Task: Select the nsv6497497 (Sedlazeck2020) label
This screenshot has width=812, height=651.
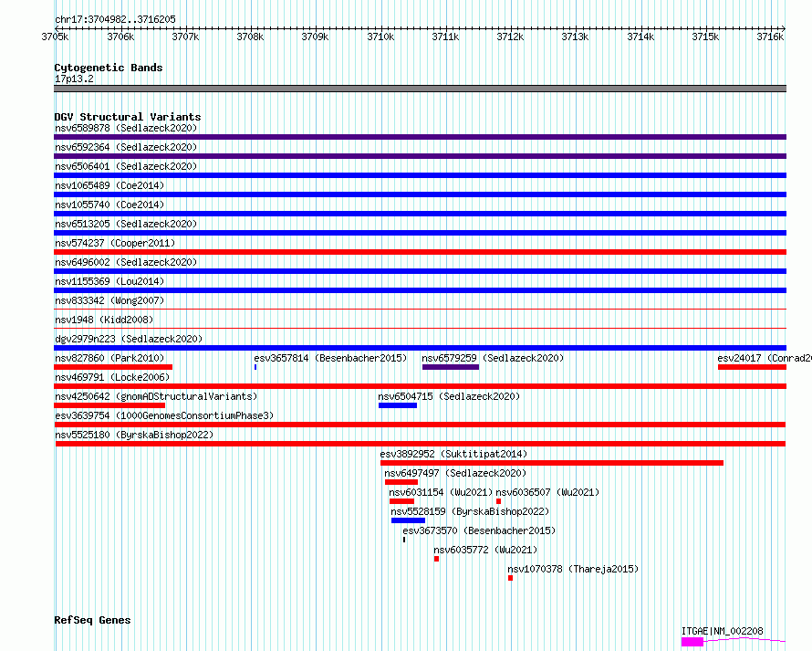Action: pyautogui.click(x=455, y=473)
